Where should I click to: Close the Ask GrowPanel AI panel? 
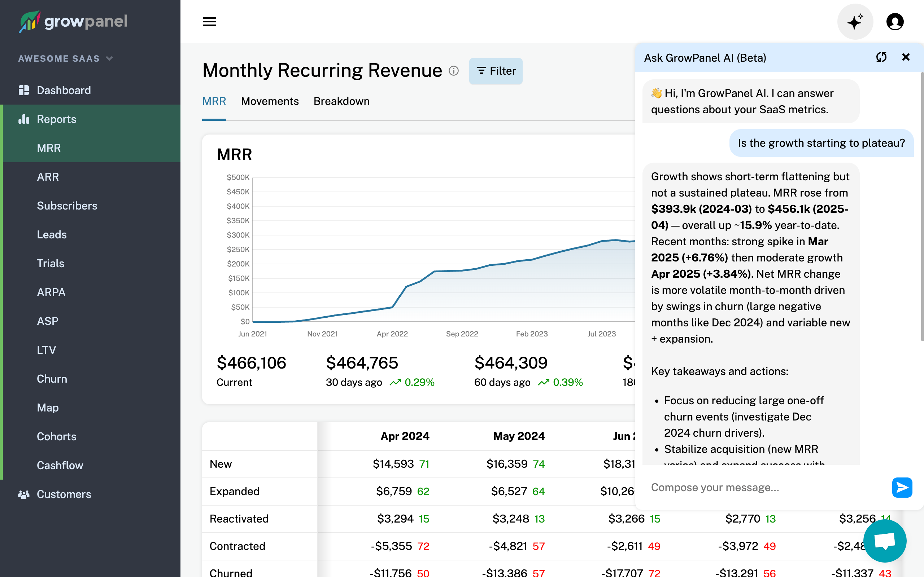[x=906, y=57]
